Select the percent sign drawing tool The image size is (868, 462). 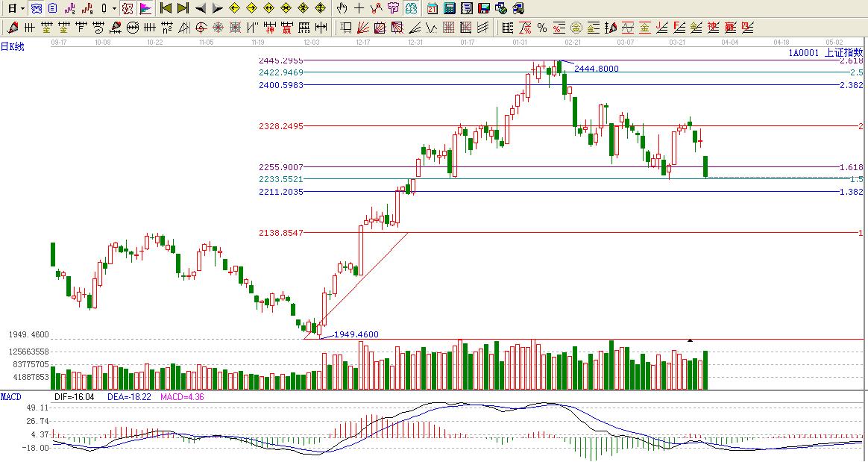point(542,28)
